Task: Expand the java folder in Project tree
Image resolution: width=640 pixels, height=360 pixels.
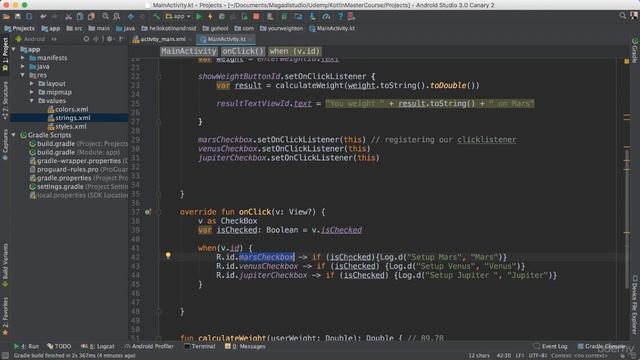Action: click(23, 67)
